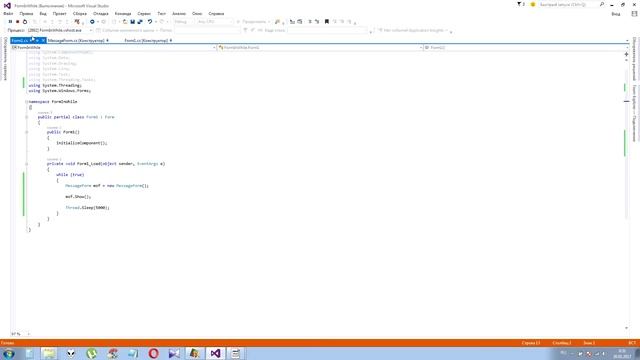Screen dimensions: 640x360
Task: Open the Any CPU platform dropdown
Action: click(215, 22)
